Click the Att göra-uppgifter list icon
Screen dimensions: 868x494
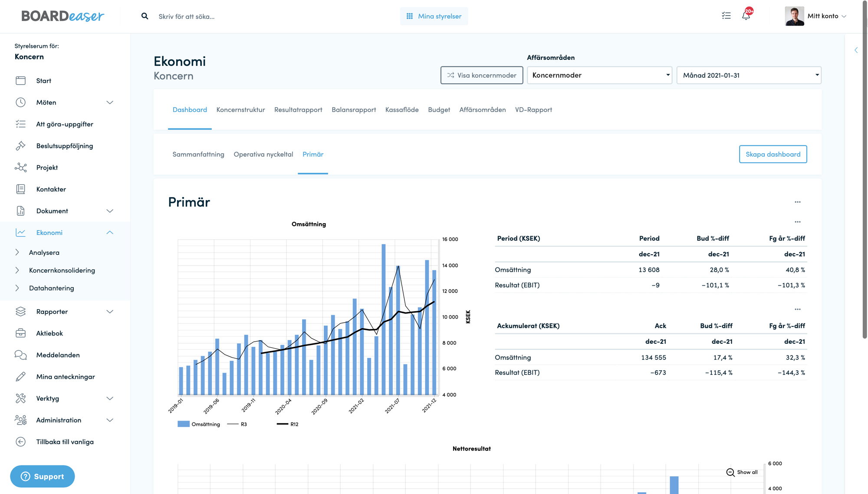[x=20, y=124]
